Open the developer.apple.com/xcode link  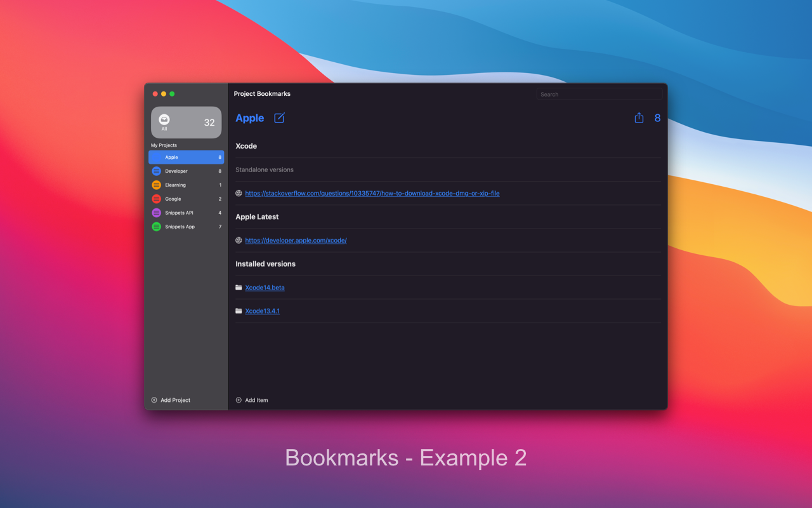pos(296,241)
